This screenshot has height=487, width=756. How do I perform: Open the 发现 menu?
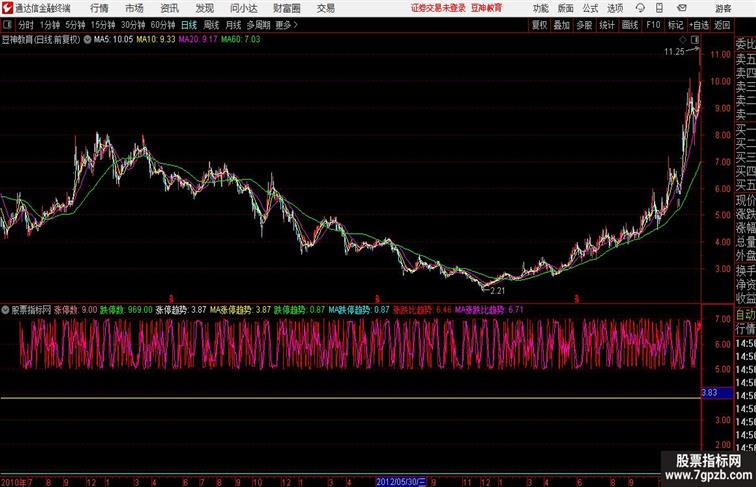tap(204, 8)
